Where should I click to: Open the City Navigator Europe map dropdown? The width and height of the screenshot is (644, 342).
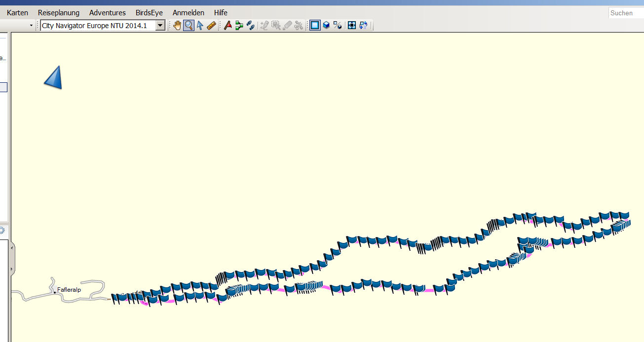(x=160, y=26)
